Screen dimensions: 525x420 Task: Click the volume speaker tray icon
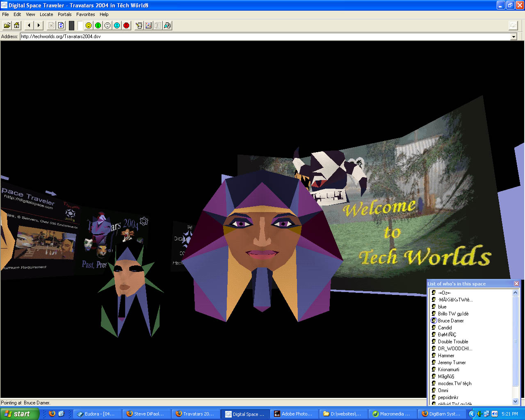click(x=494, y=414)
